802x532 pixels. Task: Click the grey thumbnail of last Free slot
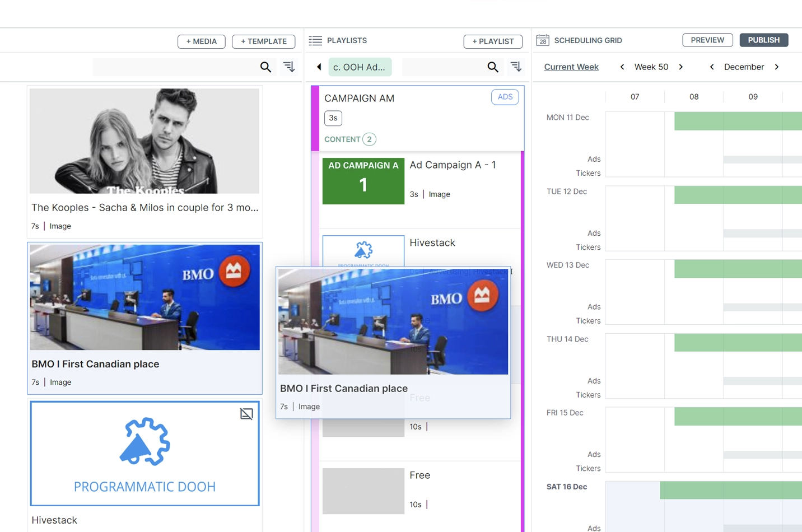363,491
